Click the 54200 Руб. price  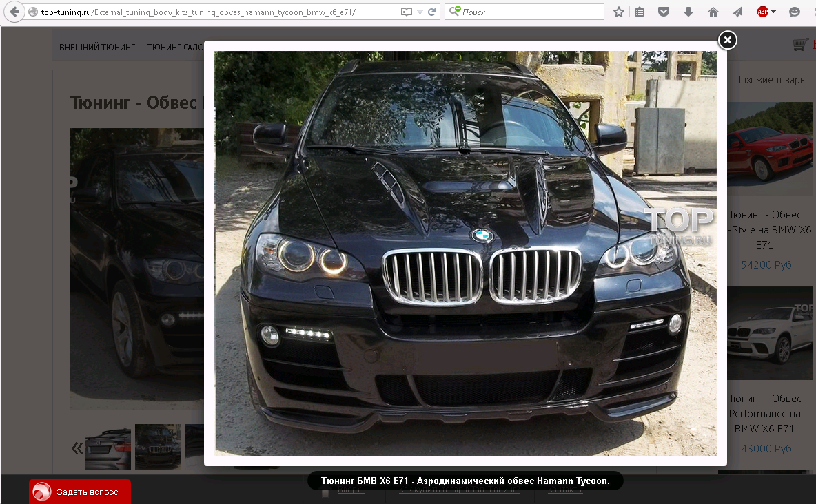[x=767, y=265]
